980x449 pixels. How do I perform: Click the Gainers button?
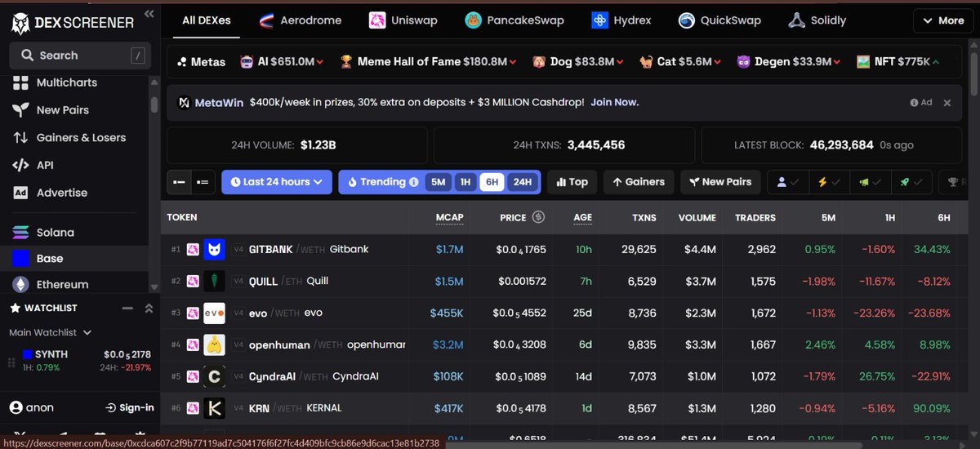click(639, 182)
